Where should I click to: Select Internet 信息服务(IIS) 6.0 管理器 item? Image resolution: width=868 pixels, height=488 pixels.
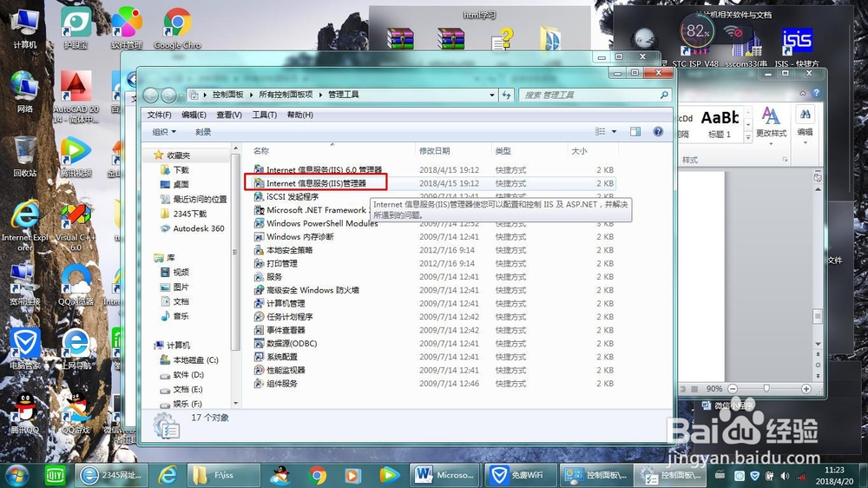318,170
